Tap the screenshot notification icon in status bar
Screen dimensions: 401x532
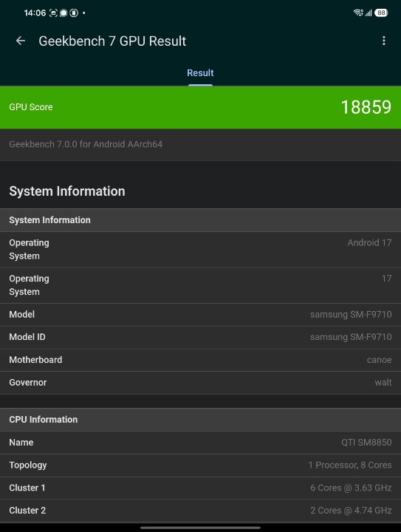coord(53,13)
